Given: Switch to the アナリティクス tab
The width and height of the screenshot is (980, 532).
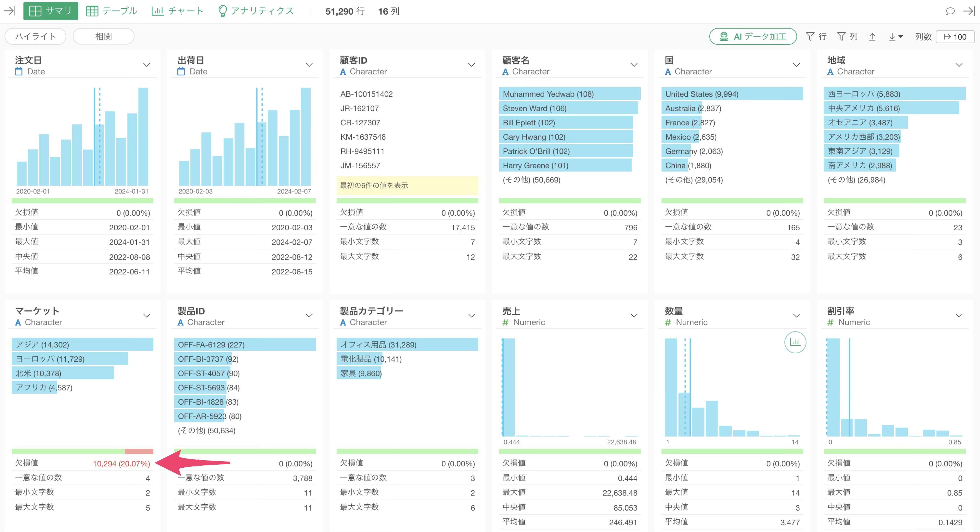Looking at the screenshot, I should 256,11.
